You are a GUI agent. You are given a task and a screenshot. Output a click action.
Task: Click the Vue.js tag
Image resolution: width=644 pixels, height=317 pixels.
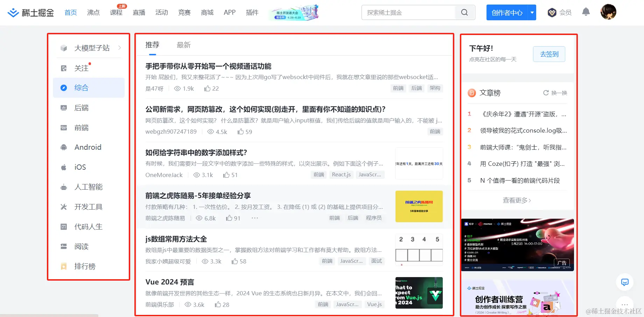click(374, 304)
